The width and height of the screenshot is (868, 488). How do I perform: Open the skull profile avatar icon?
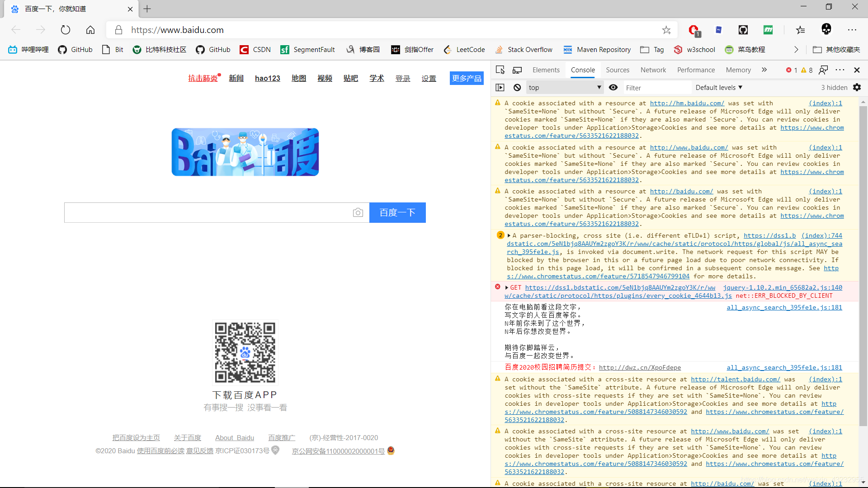click(826, 29)
